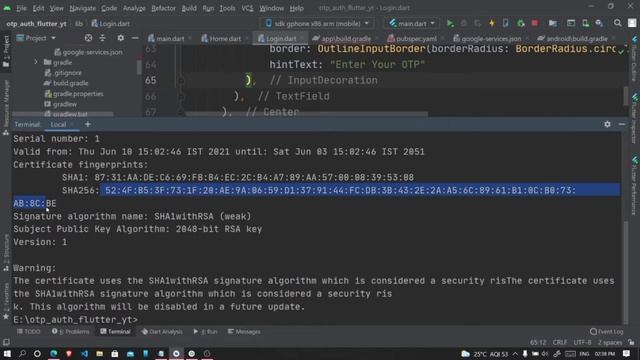Open VS Code from the taskbar
Screen dimensions: 640x360
tap(84, 353)
